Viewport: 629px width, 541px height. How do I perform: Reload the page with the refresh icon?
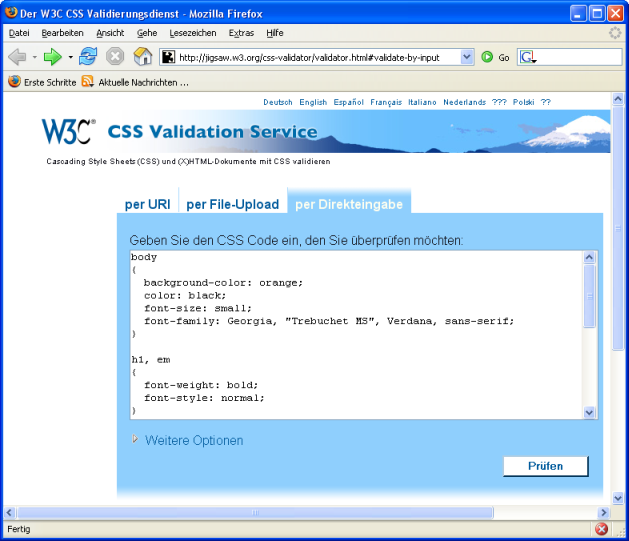[x=88, y=57]
